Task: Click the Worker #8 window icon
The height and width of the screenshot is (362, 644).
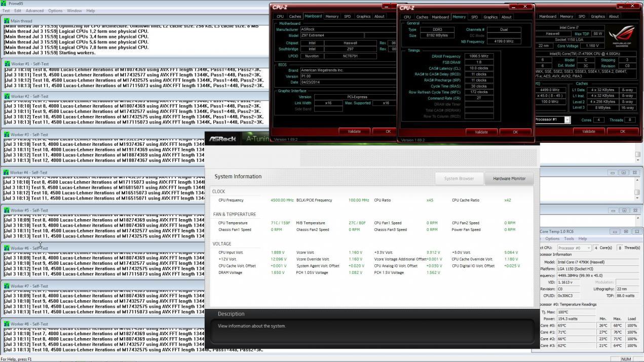Action: coord(7,324)
